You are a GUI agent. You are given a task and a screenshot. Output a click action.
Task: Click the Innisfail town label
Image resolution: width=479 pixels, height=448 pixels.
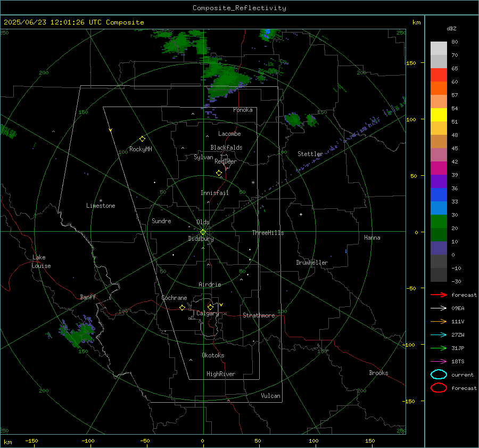[214, 193]
